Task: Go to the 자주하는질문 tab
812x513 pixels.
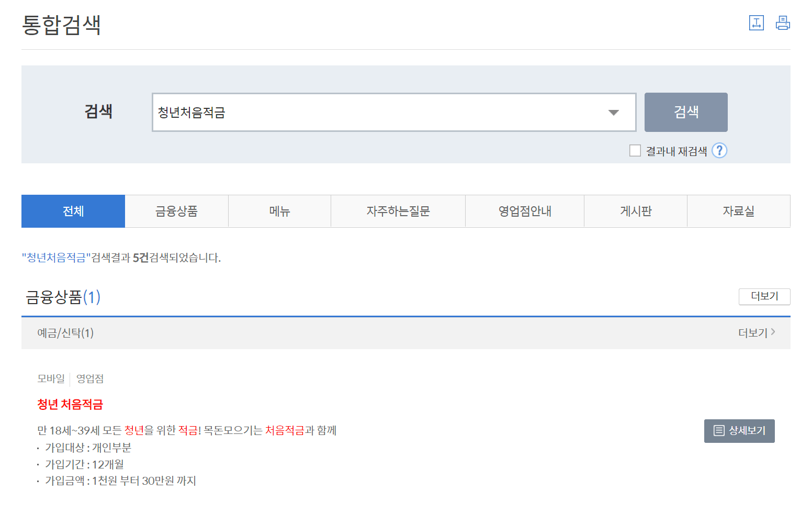Action: pyautogui.click(x=398, y=211)
